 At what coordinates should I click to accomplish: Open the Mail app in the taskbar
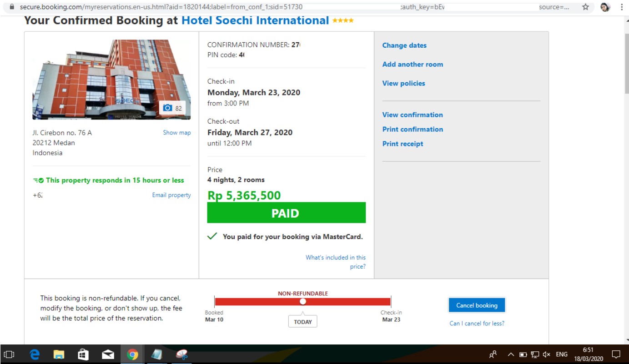(x=108, y=354)
